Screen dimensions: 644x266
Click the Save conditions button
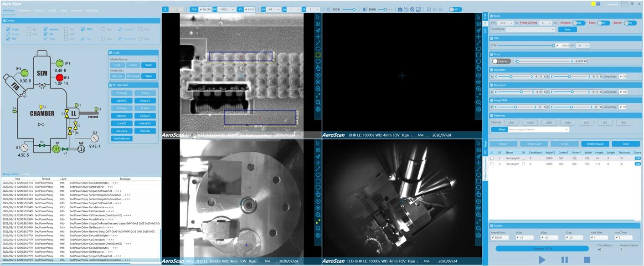567,29
